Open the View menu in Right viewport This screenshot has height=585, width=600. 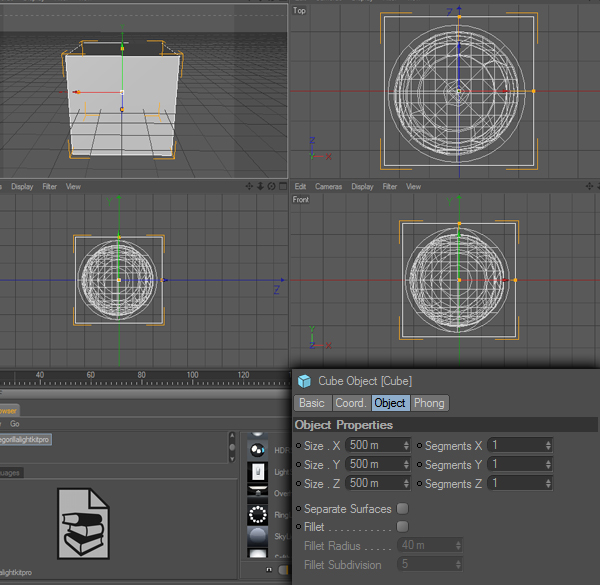[x=73, y=186]
